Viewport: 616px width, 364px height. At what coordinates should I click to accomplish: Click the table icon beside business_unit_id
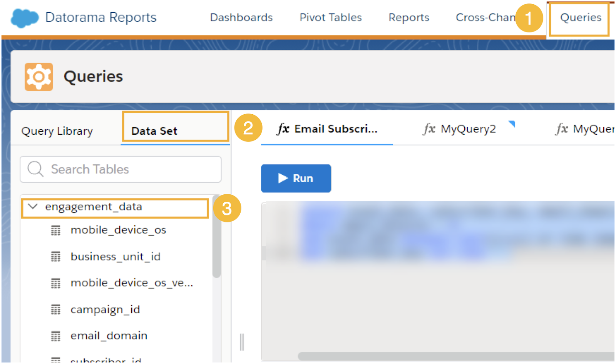pyautogui.click(x=56, y=257)
